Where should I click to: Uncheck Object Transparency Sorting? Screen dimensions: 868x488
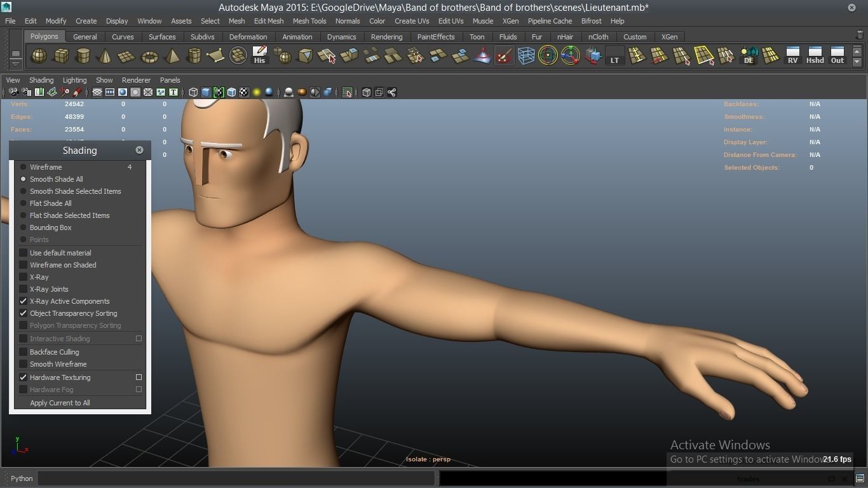click(24, 313)
